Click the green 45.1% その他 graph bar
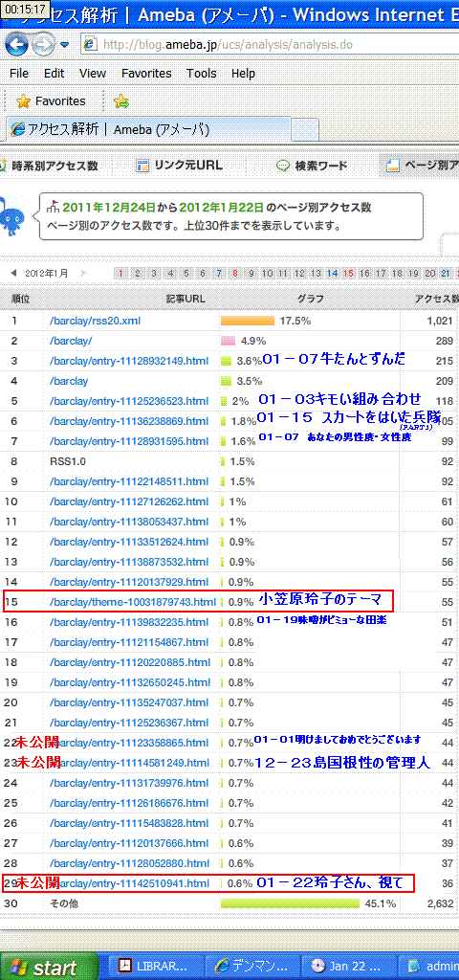This screenshot has height=980, width=459. 291,903
